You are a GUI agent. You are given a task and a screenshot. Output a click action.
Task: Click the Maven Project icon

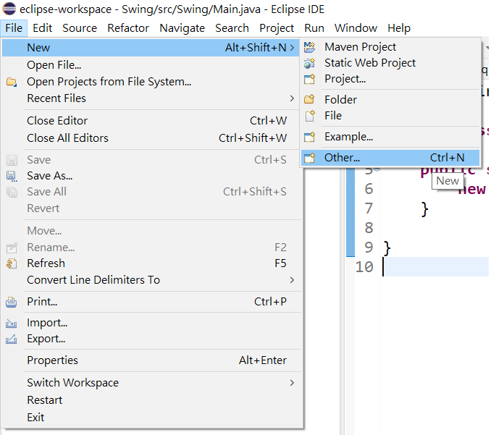click(309, 47)
